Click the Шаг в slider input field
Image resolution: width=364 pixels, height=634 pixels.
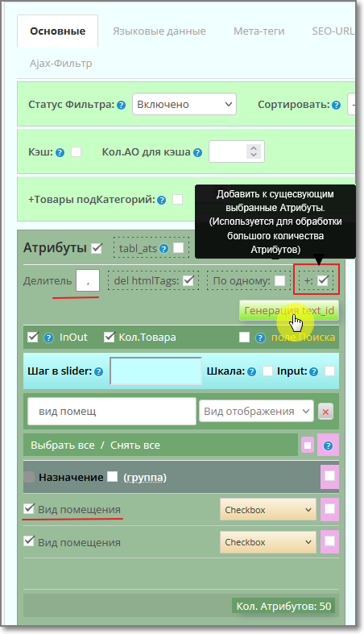click(156, 371)
